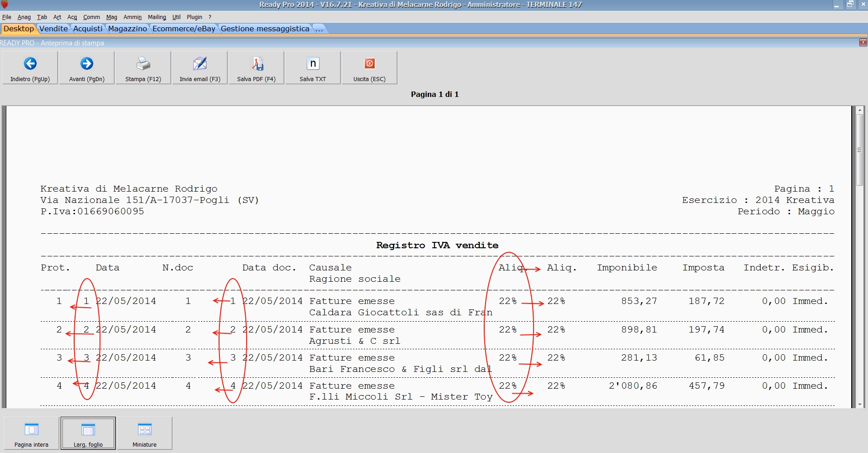This screenshot has width=868, height=453.
Task: Switch to the Magazzino tab
Action: point(128,29)
